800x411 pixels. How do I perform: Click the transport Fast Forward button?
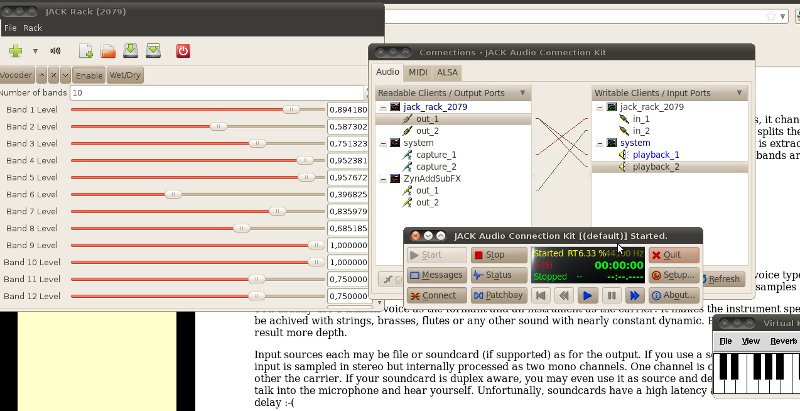(633, 295)
